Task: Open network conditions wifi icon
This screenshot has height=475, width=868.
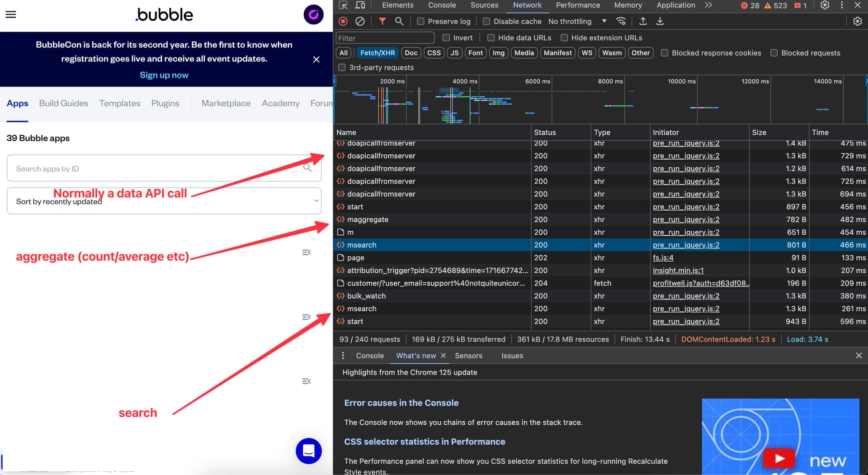Action: click(621, 21)
